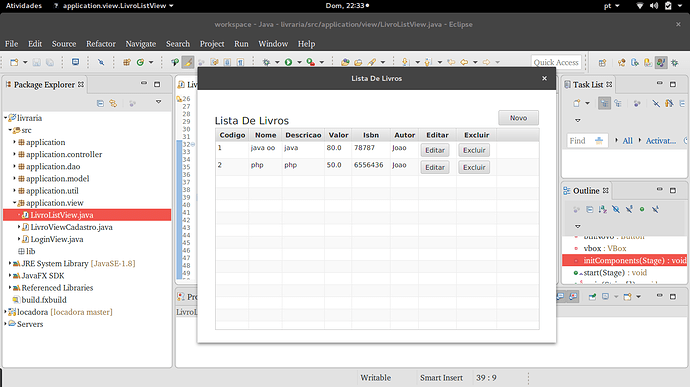Click Editar button for php row
Image resolution: width=690 pixels, height=387 pixels.
tap(435, 167)
